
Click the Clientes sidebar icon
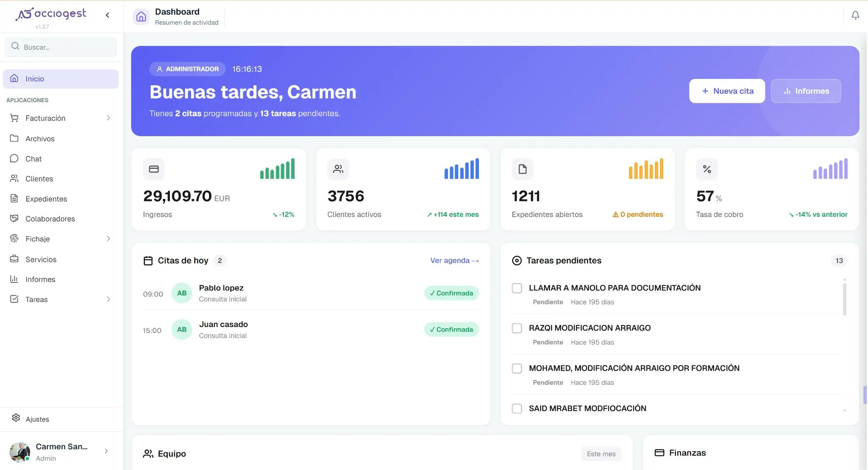(x=14, y=179)
